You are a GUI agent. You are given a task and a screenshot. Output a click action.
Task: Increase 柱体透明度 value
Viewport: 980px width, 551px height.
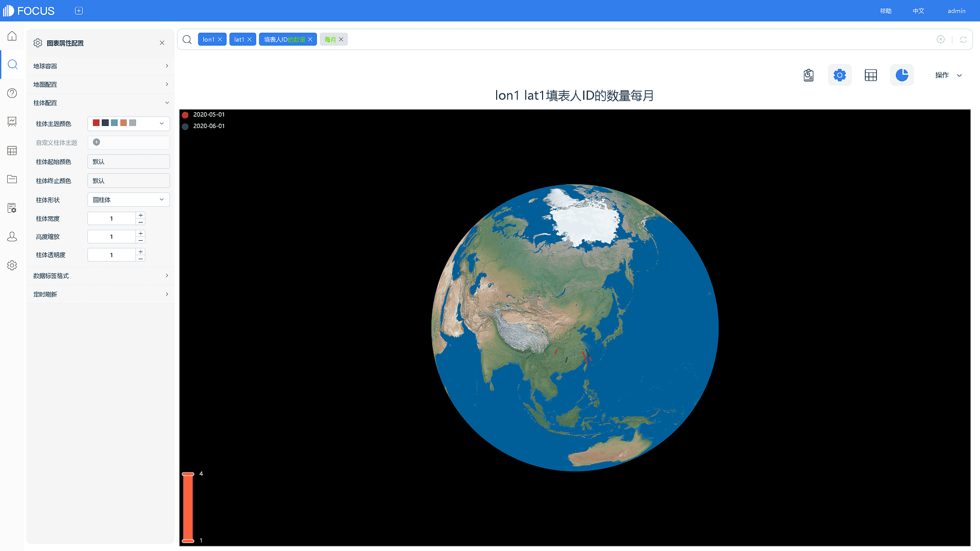[x=141, y=252]
